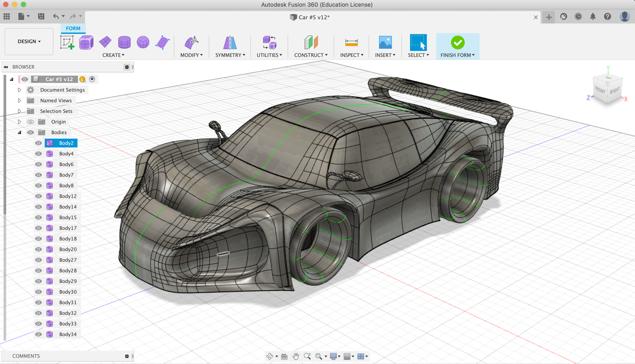Expand Document Settings in browser
Image resolution: width=635 pixels, height=364 pixels.
click(x=19, y=90)
